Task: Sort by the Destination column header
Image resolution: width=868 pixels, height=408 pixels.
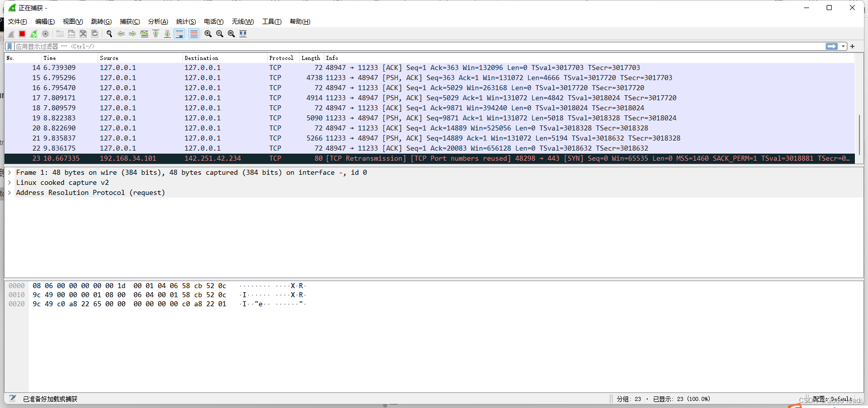Action: (225, 58)
